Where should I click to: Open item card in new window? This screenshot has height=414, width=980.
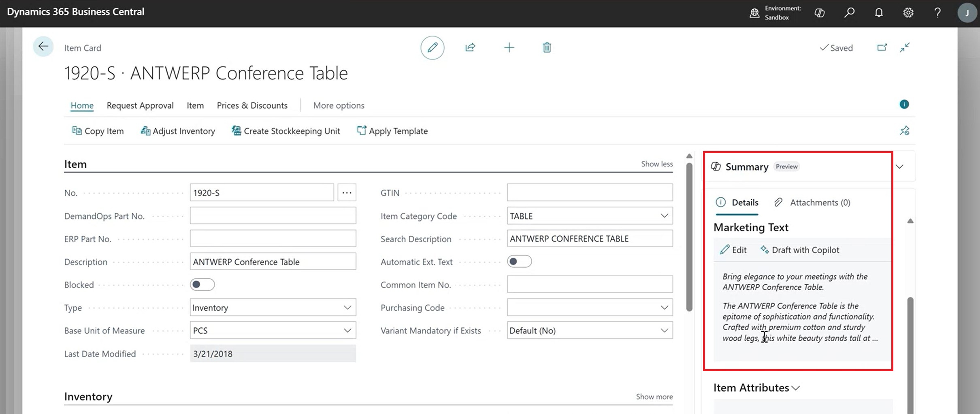click(x=882, y=47)
